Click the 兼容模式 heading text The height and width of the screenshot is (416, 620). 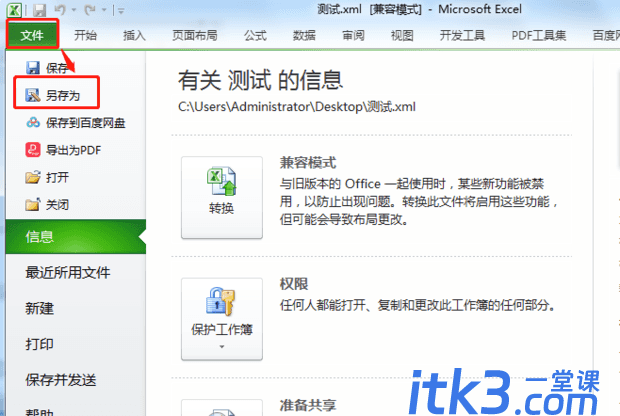pyautogui.click(x=308, y=163)
